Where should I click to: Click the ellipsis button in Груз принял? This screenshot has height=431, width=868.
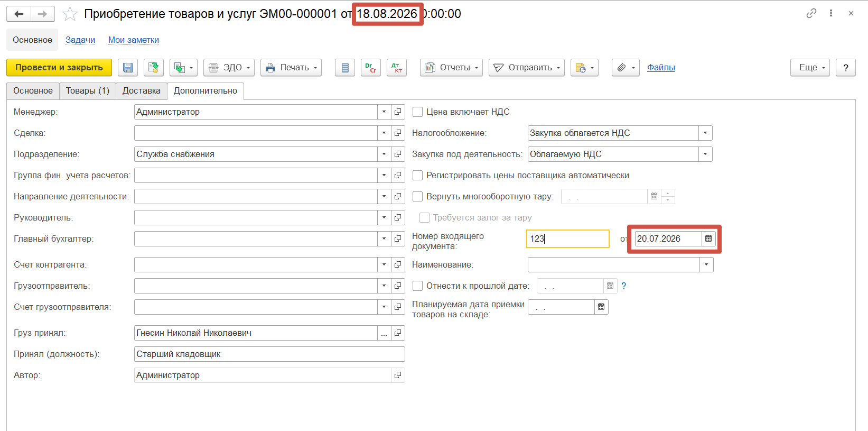[384, 333]
